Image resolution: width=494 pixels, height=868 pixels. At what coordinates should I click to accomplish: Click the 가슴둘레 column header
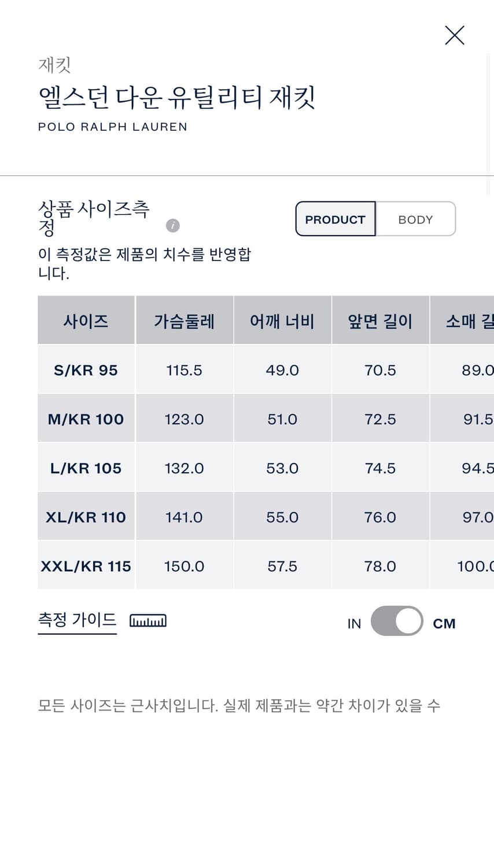pyautogui.click(x=185, y=320)
